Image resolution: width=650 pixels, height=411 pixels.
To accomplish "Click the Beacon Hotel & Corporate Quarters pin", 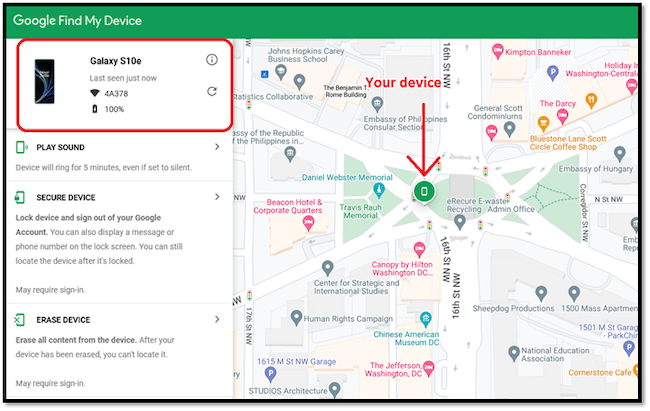I will (x=308, y=224).
